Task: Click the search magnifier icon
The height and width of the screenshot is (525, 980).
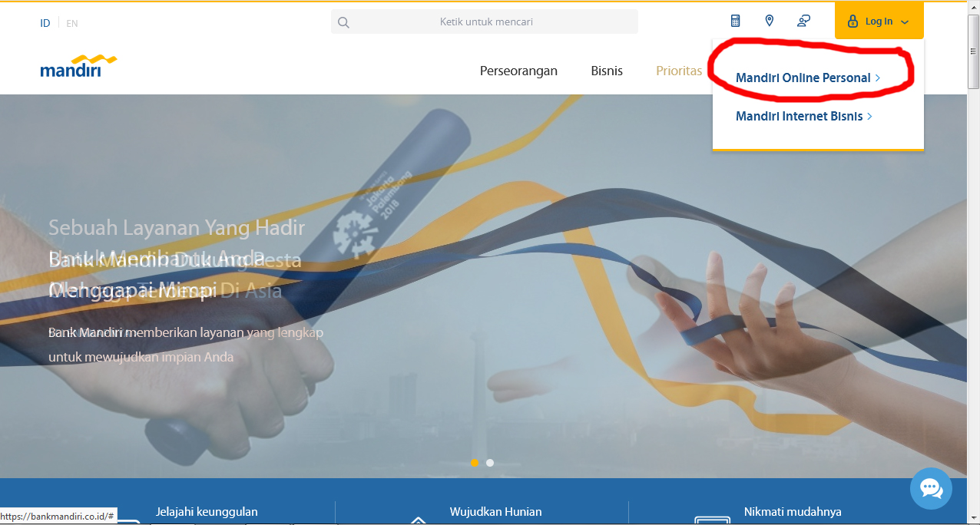Action: coord(343,22)
